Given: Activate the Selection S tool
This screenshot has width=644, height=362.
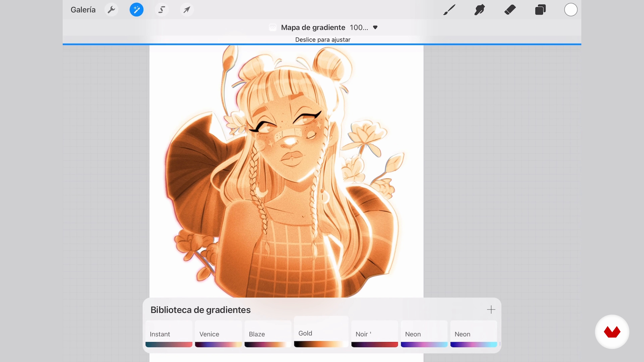Looking at the screenshot, I should [x=162, y=10].
